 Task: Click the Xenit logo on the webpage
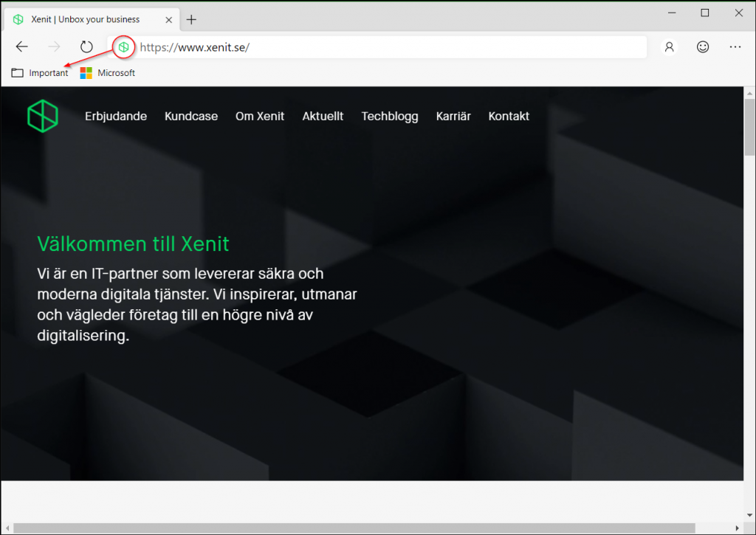tap(42, 116)
